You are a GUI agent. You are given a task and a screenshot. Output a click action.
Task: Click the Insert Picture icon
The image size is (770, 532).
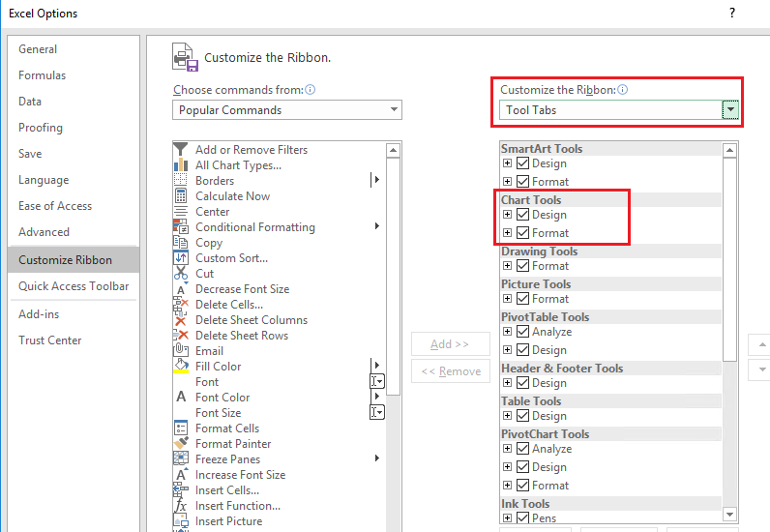[181, 521]
